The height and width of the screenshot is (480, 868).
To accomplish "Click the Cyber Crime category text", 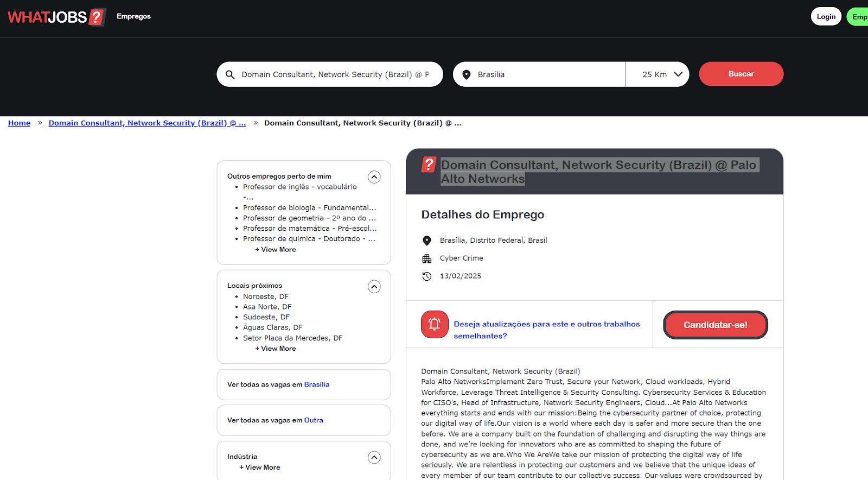I will 462,258.
